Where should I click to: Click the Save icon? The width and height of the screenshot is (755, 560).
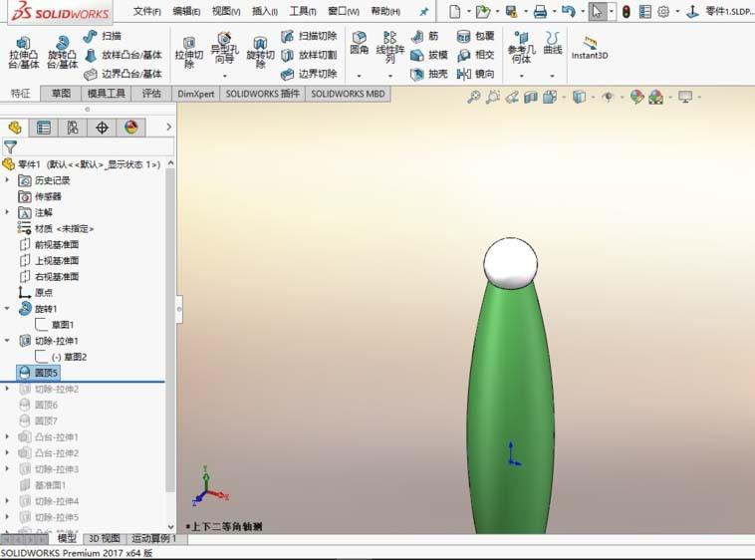(x=511, y=12)
